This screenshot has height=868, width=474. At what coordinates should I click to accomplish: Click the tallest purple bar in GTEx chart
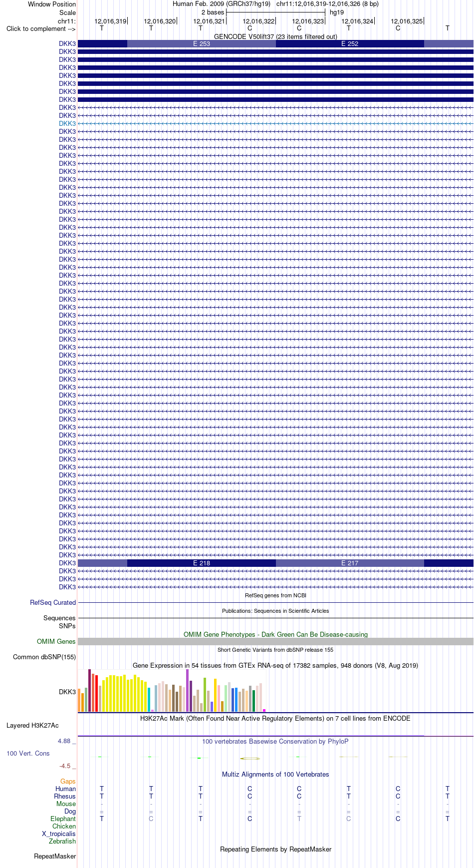[188, 690]
